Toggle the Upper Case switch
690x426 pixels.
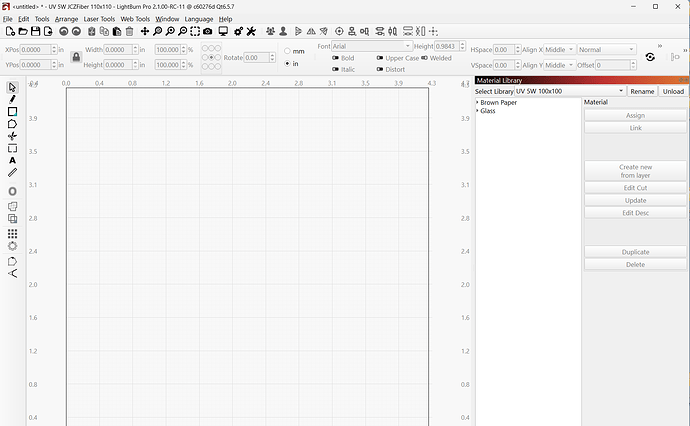coord(380,58)
